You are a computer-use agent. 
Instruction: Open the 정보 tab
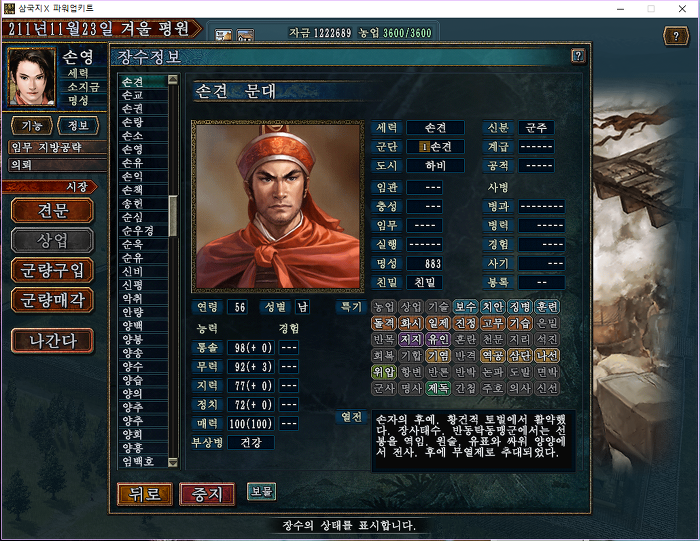78,126
